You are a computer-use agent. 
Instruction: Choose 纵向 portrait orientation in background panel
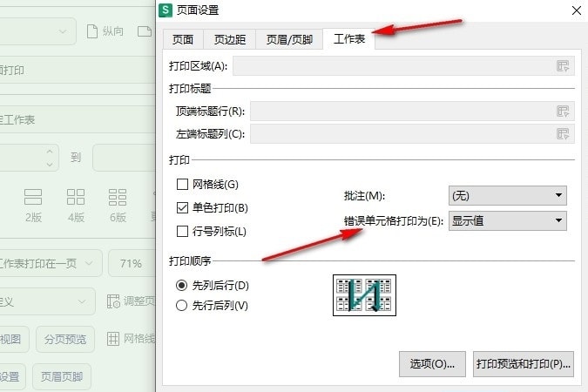point(105,31)
